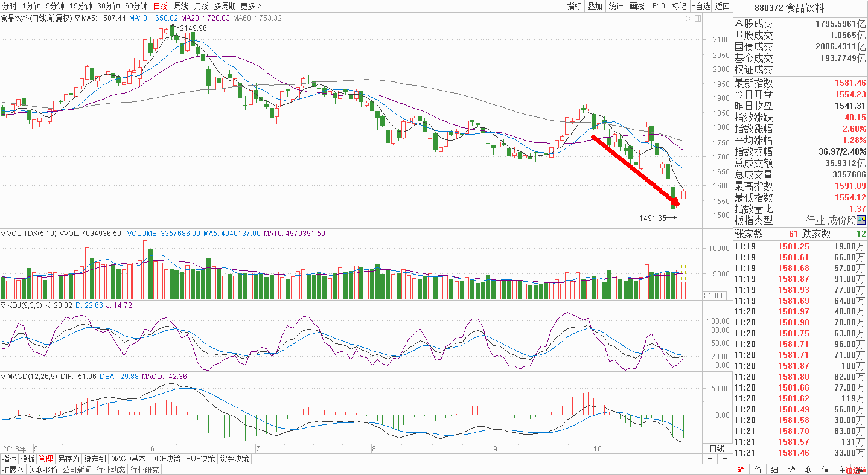This screenshot has width=868, height=475.
Task: Select the DDE决策 template
Action: 166,459
